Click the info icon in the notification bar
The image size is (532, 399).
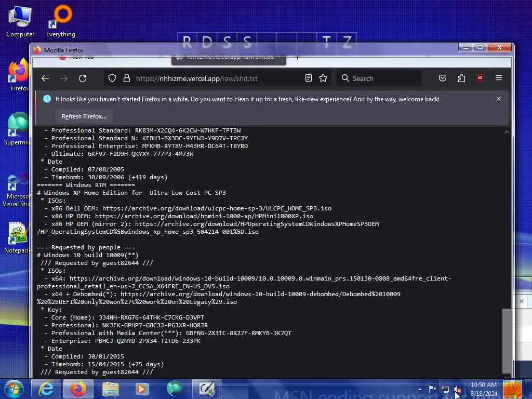click(47, 99)
